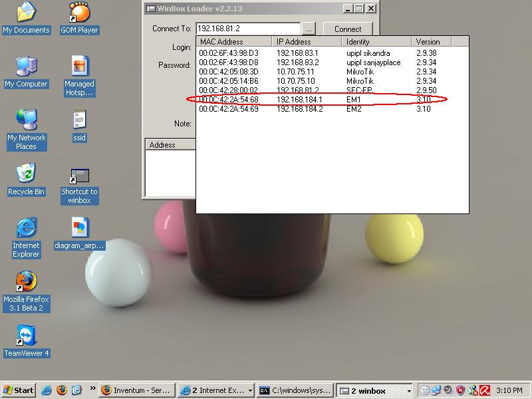The width and height of the screenshot is (532, 399).
Task: Click taskbar clock 3:10 PM
Action: (x=509, y=390)
